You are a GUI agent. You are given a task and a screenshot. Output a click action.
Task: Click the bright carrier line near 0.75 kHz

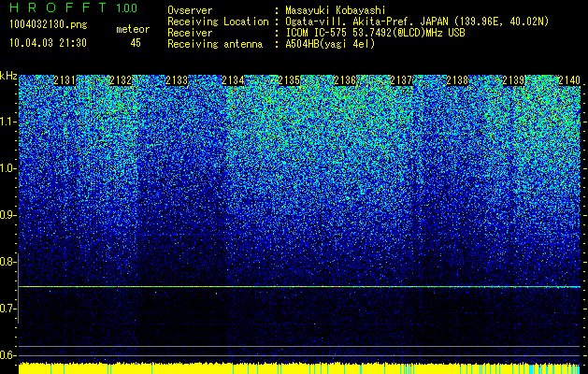pos(299,287)
